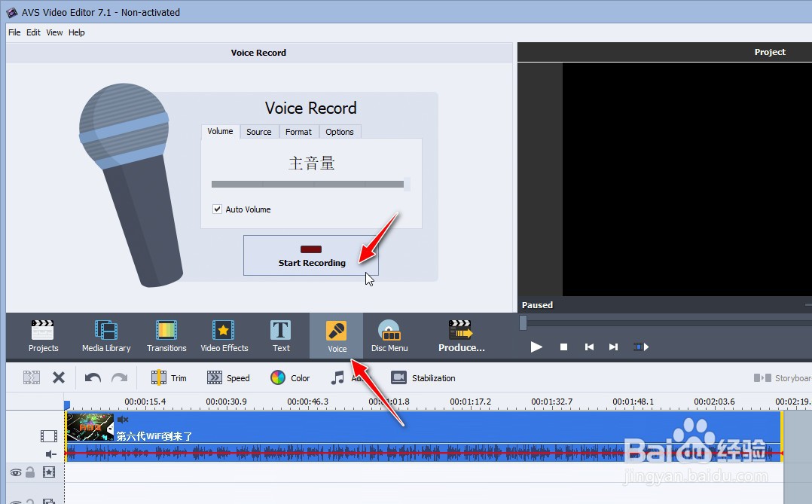
Task: Apply Stabilization to the clip
Action: [x=423, y=377]
